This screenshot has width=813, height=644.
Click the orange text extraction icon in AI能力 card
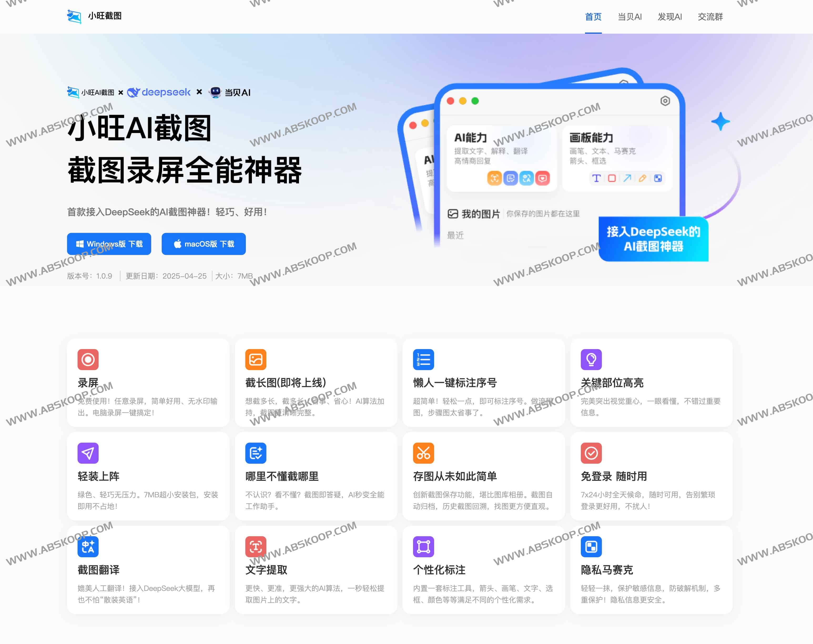[x=494, y=178]
